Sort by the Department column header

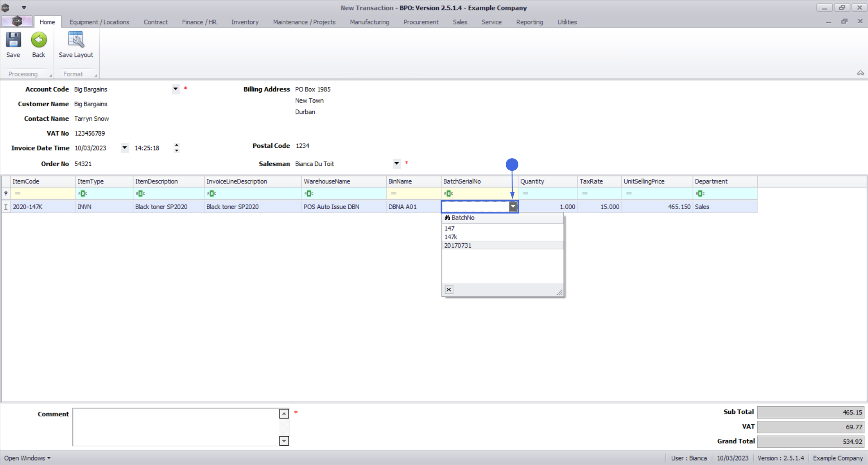pyautogui.click(x=725, y=181)
